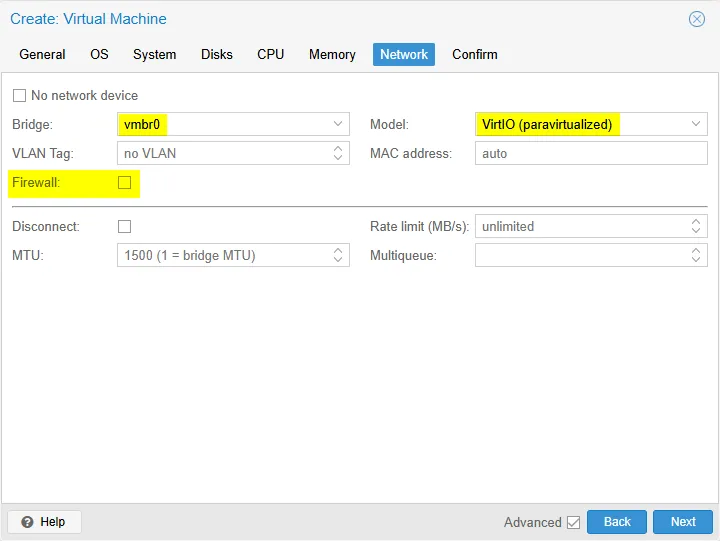Expand the Bridge dropdown arrow

click(338, 124)
